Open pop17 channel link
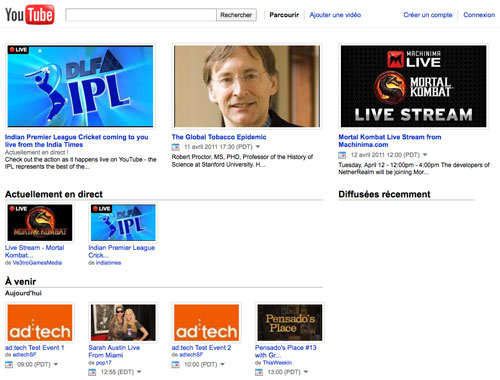 (104, 363)
